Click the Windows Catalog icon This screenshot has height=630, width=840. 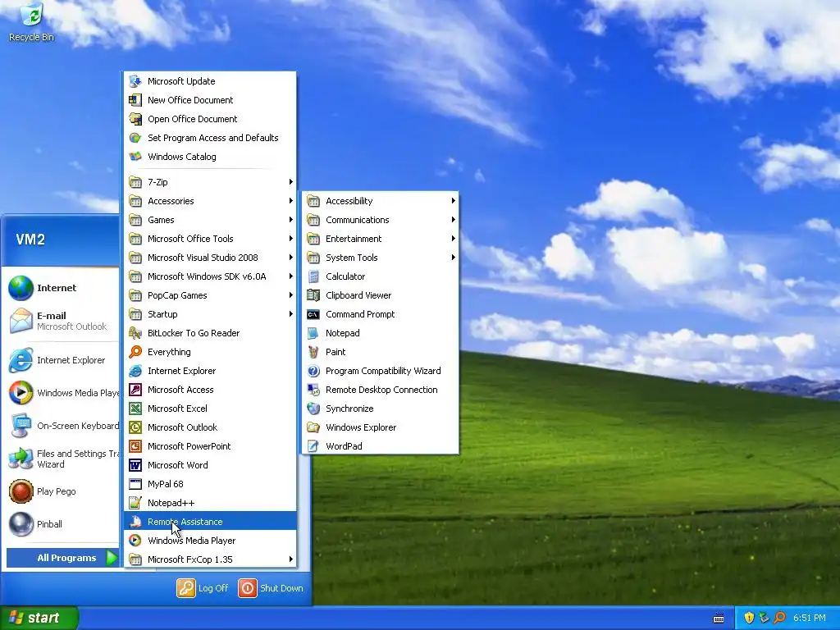click(135, 157)
